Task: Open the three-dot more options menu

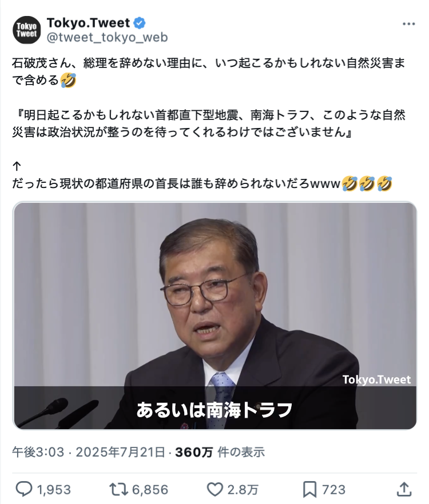Action: pyautogui.click(x=408, y=24)
